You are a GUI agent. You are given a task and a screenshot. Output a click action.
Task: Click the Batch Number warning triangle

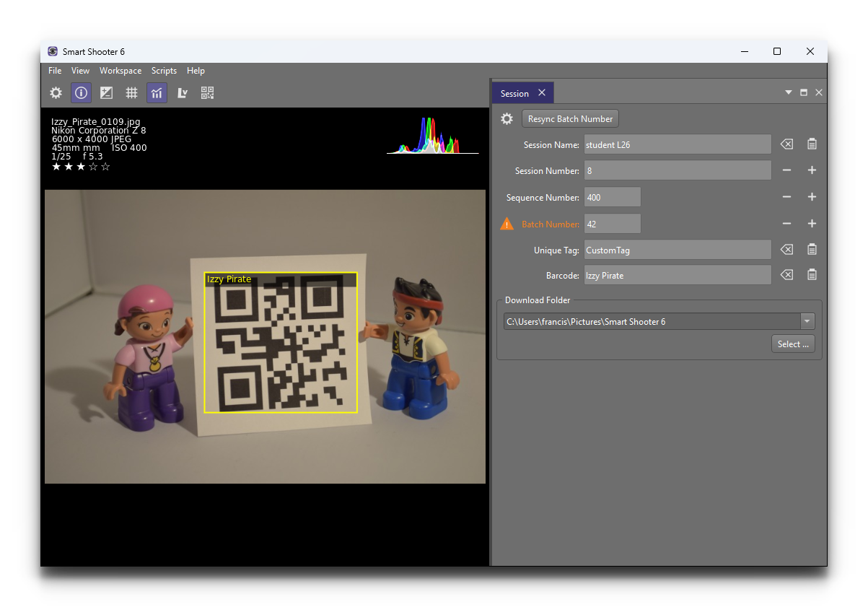(x=507, y=224)
